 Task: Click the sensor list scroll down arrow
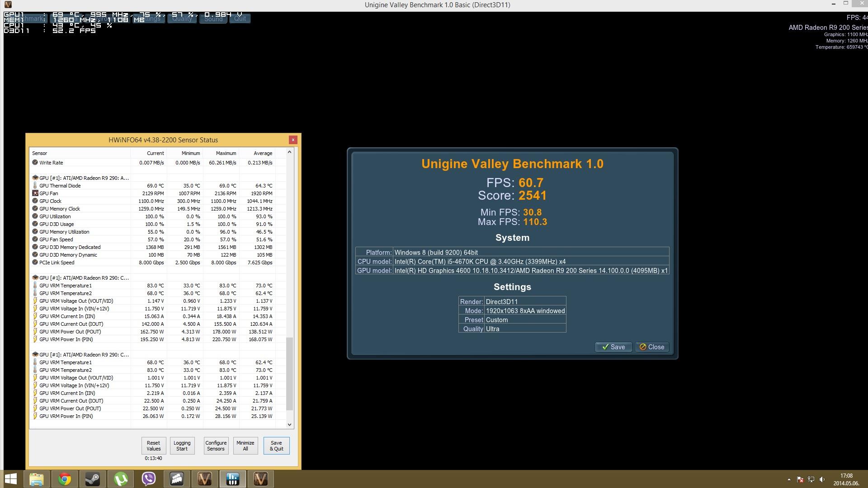(x=290, y=424)
